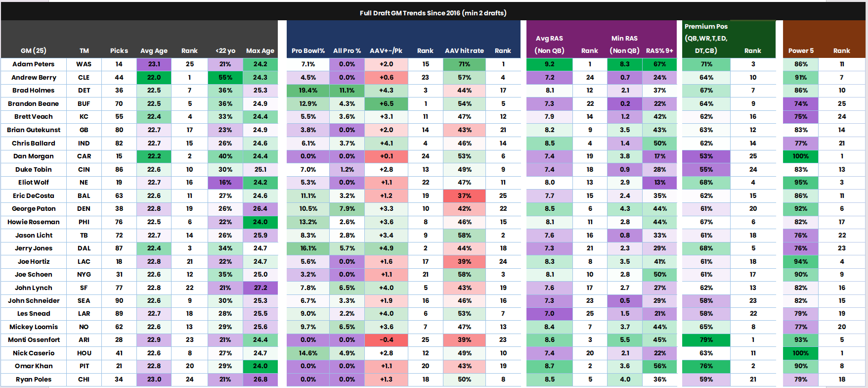Select the Ryan Poles name cell

(x=34, y=379)
